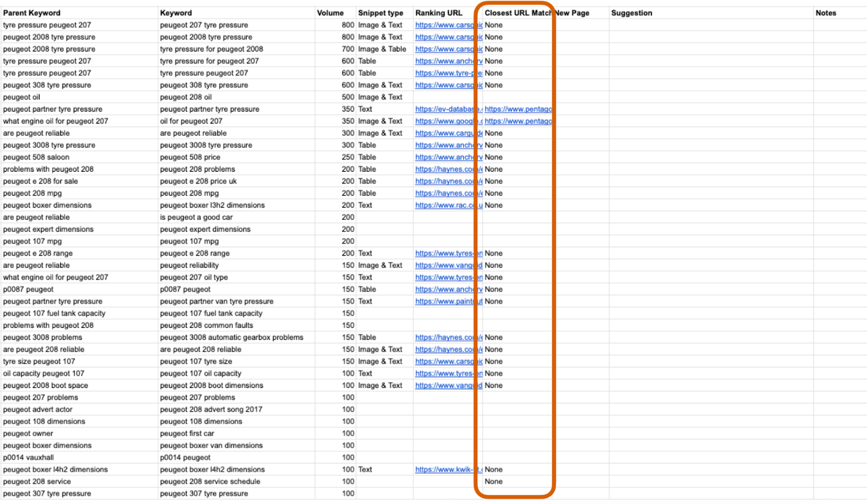Select cell 'peugeot 3008 automatic gearbox problems'
The image size is (867, 504).
tap(232, 337)
